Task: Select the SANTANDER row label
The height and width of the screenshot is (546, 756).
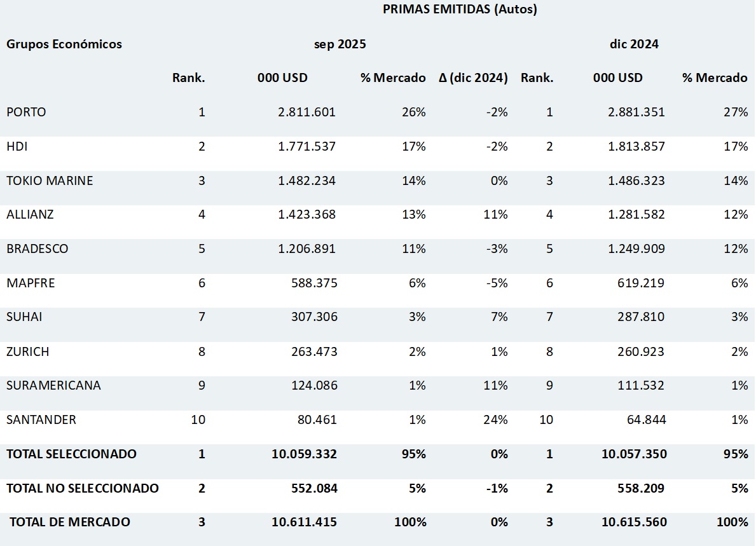Action: pos(41,420)
